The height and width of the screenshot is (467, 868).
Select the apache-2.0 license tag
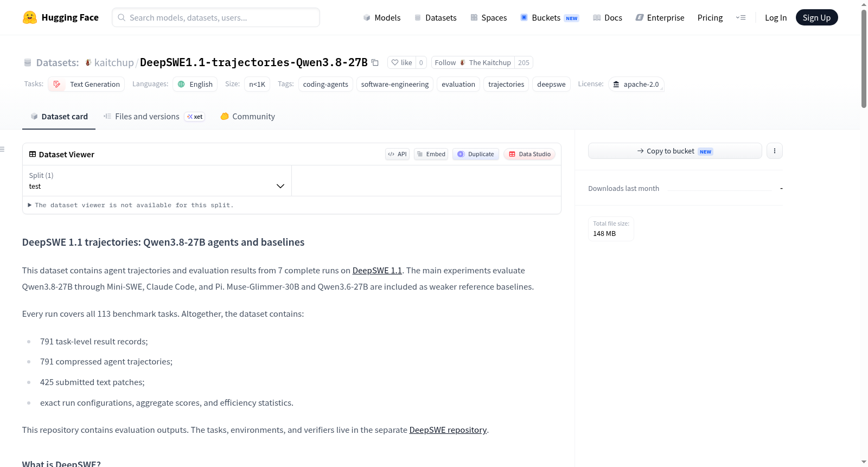pos(636,84)
